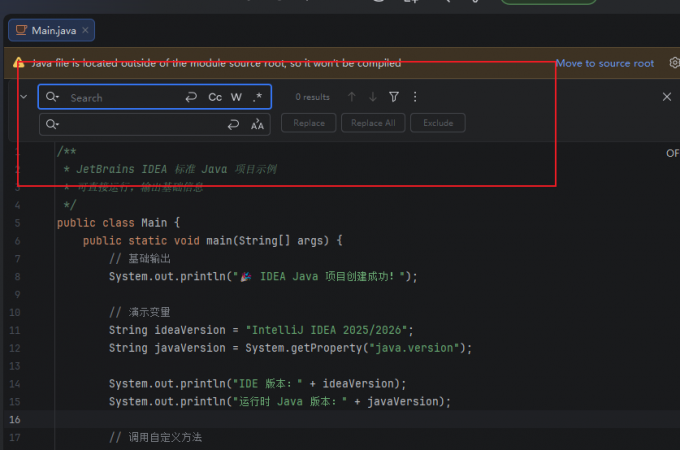Go to previous occurrence arrow
Screen dimensions: 680x450
352,97
